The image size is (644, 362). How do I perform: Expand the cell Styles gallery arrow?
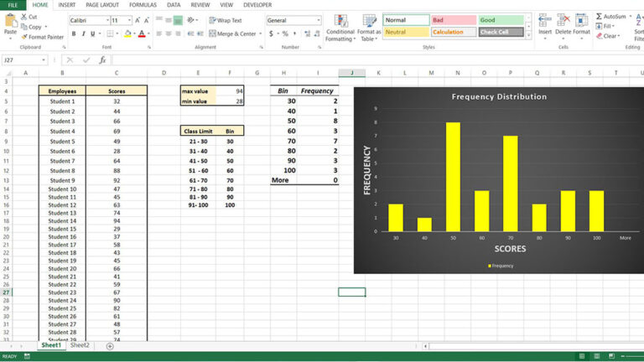coord(528,36)
